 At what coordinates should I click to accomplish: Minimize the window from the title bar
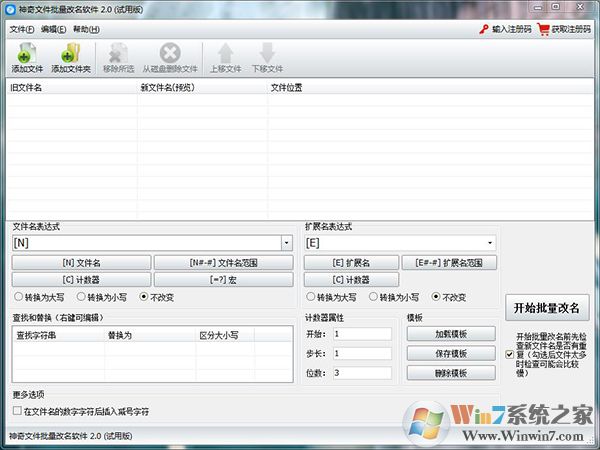coord(538,7)
